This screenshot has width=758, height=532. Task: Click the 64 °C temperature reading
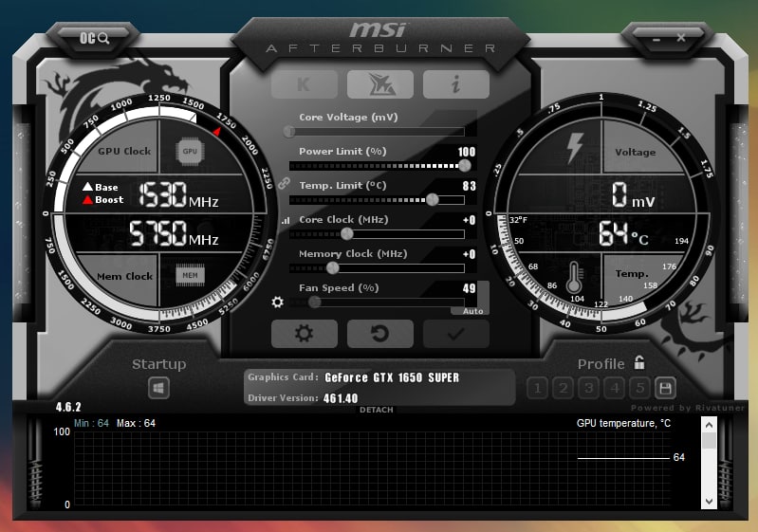coord(623,233)
